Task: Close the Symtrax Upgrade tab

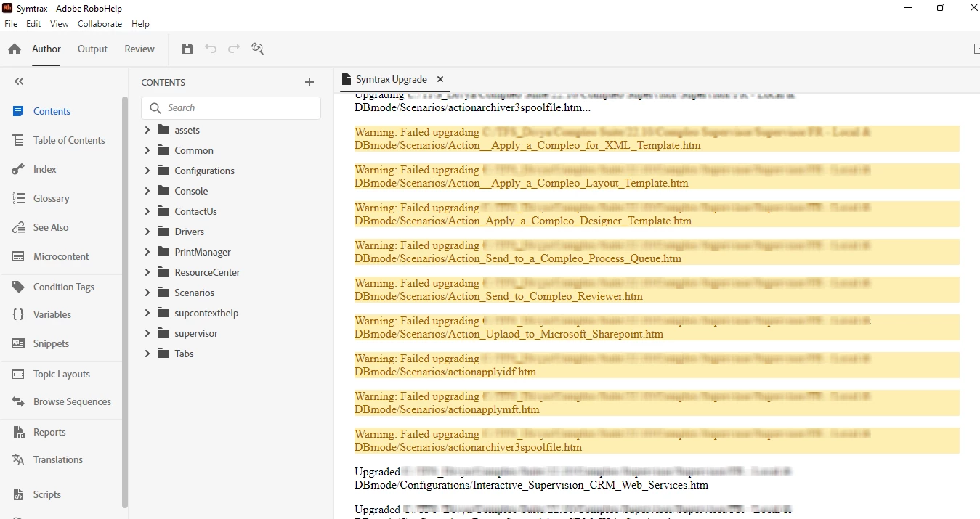Action: tap(440, 79)
